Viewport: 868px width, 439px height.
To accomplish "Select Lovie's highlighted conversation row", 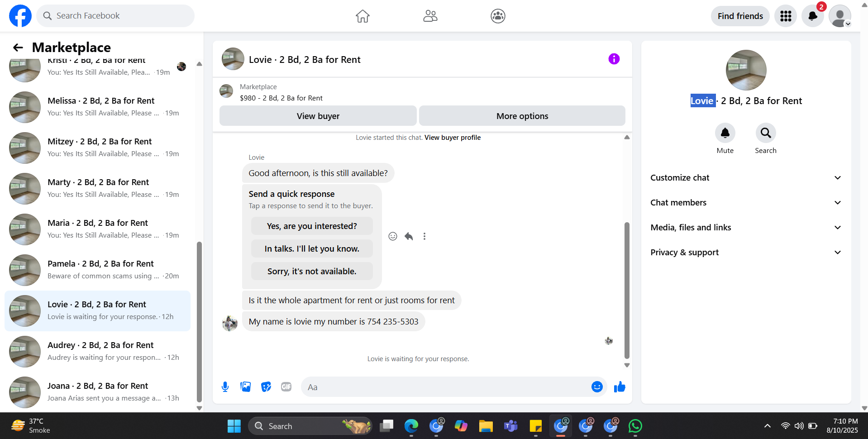I will pos(97,311).
